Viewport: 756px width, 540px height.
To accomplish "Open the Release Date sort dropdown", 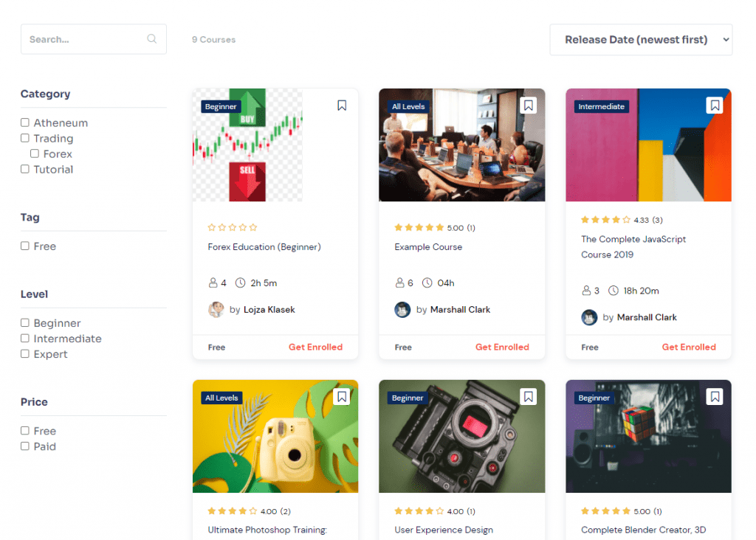I will coord(641,40).
